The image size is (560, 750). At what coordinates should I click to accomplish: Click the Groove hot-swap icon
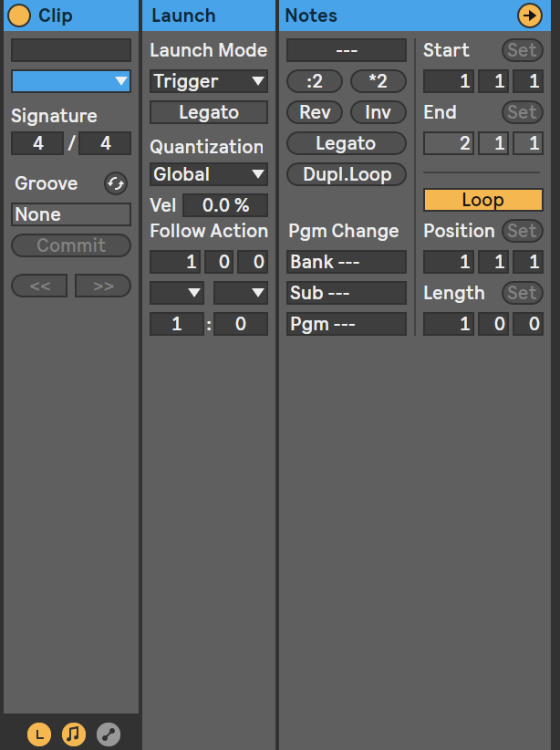(x=116, y=183)
